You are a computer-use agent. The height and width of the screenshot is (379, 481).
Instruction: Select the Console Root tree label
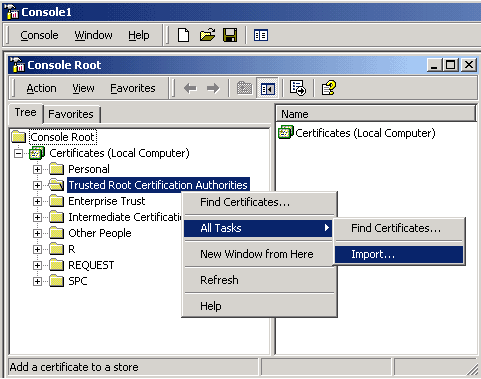click(63, 137)
